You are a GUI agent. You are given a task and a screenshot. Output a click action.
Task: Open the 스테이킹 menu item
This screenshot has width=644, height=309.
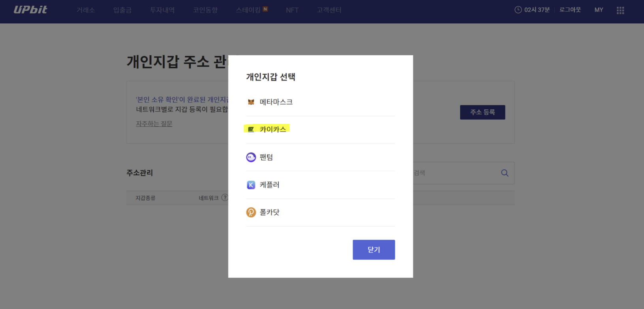[x=248, y=10]
